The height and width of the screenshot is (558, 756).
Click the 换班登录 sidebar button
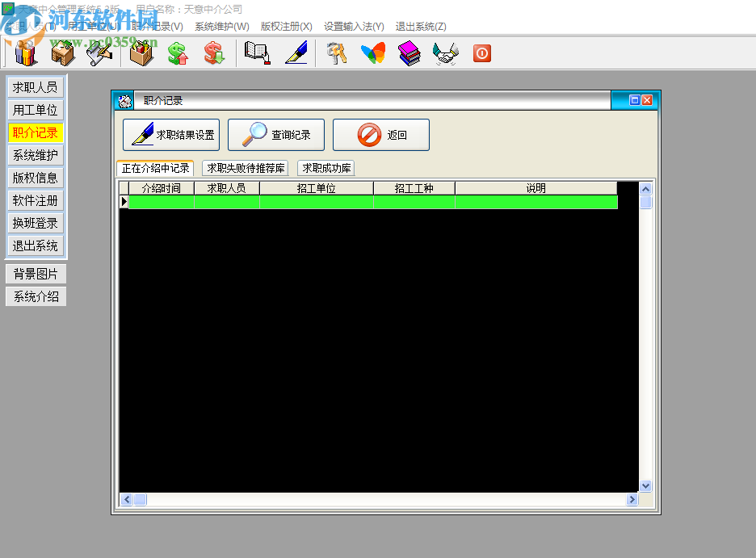[36, 224]
